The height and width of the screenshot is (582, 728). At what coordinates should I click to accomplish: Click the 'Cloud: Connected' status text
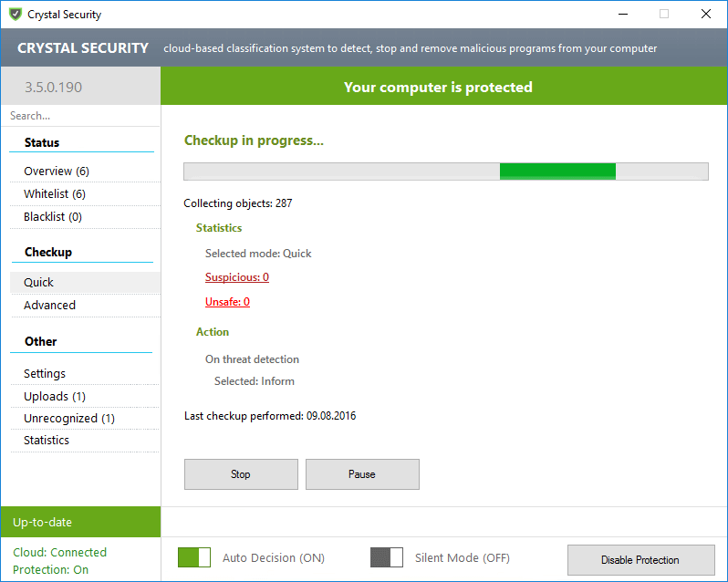[x=60, y=552]
